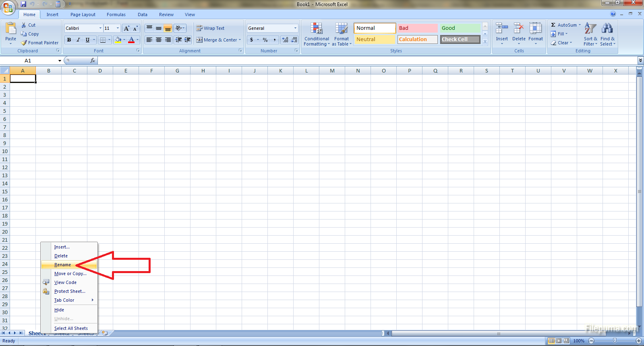The image size is (644, 346).
Task: Open Format as Table gallery
Action: [x=342, y=34]
